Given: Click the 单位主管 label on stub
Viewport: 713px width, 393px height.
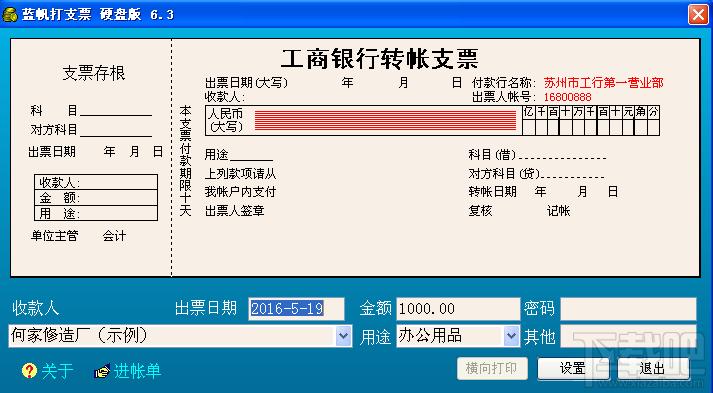Looking at the screenshot, I should [x=55, y=236].
